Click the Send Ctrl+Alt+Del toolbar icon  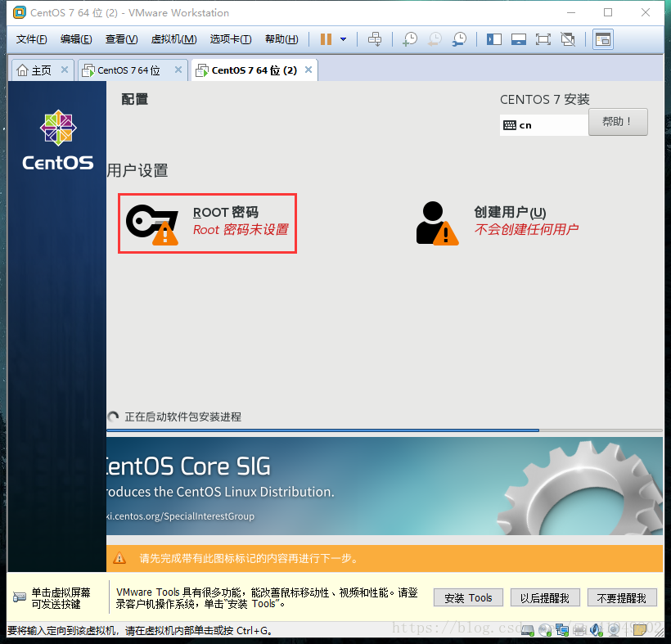[375, 39]
